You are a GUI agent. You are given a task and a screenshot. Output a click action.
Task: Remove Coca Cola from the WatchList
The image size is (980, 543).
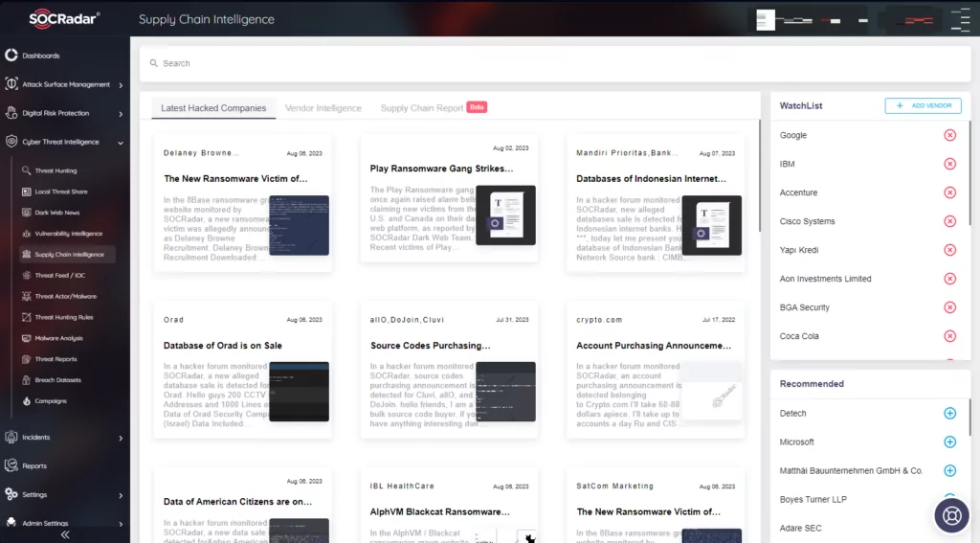949,336
